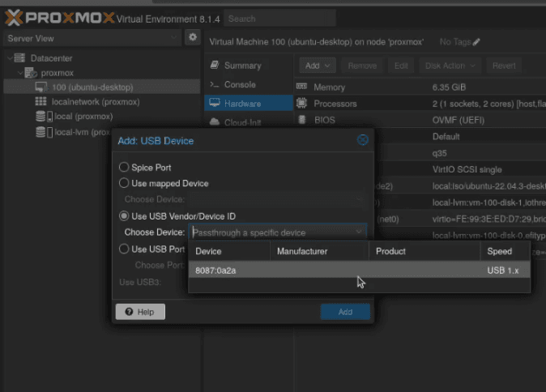Click the q35 machine value
This screenshot has height=392, width=546.
tap(439, 153)
